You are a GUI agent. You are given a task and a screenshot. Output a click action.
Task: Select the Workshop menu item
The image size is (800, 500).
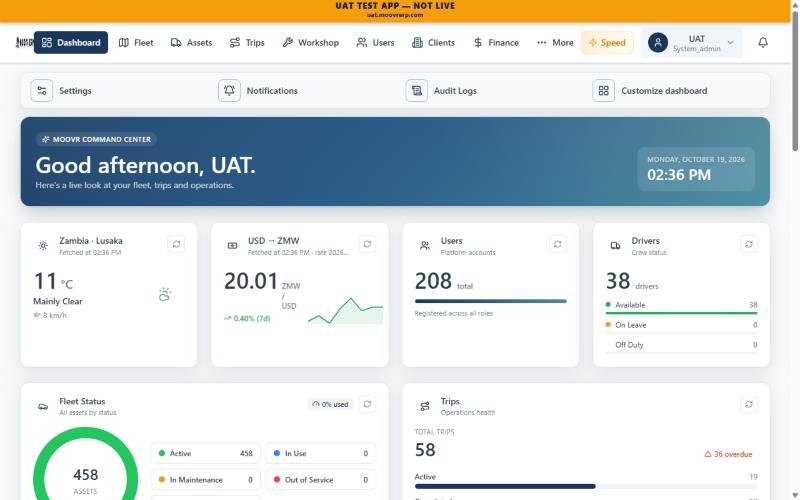click(311, 42)
